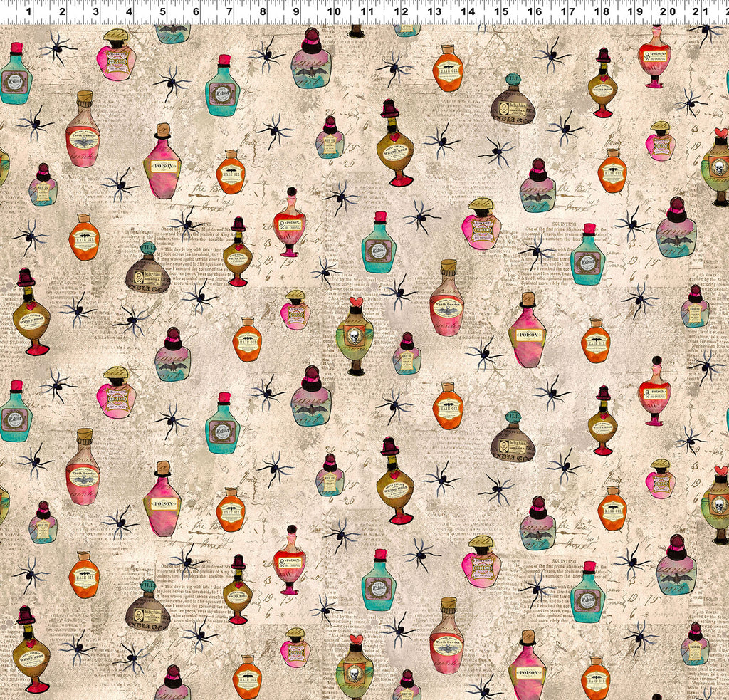
Task: Click the ruler's number 8 label
Action: (263, 11)
